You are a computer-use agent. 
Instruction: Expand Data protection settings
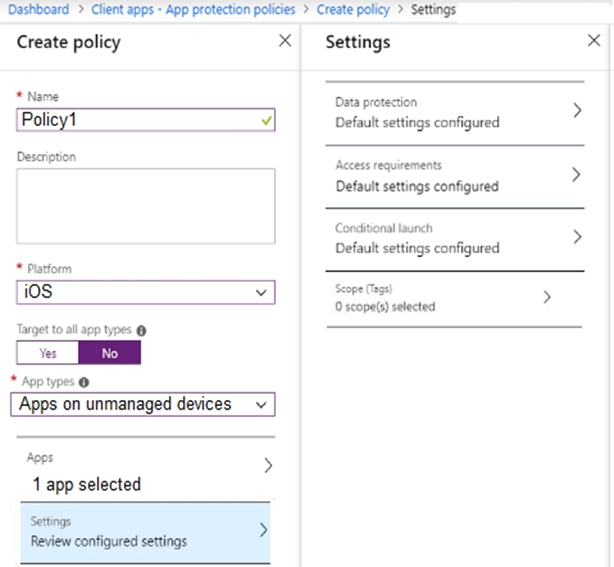pos(455,112)
